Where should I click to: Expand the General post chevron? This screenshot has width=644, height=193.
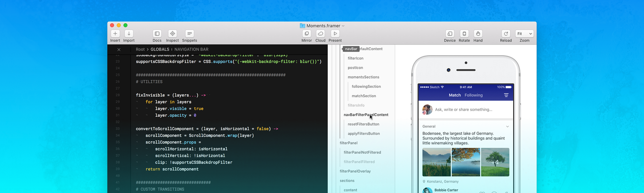click(x=507, y=127)
